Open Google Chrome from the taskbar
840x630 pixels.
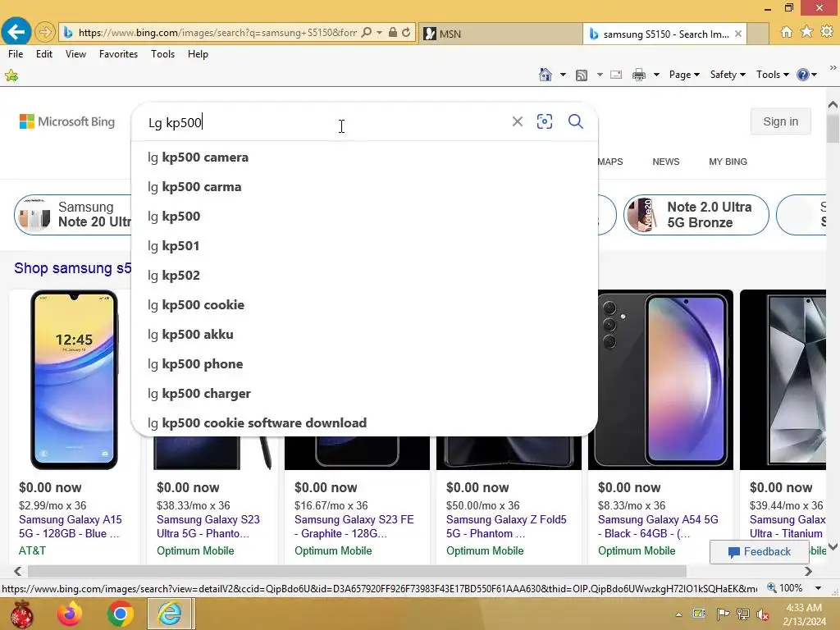(120, 614)
